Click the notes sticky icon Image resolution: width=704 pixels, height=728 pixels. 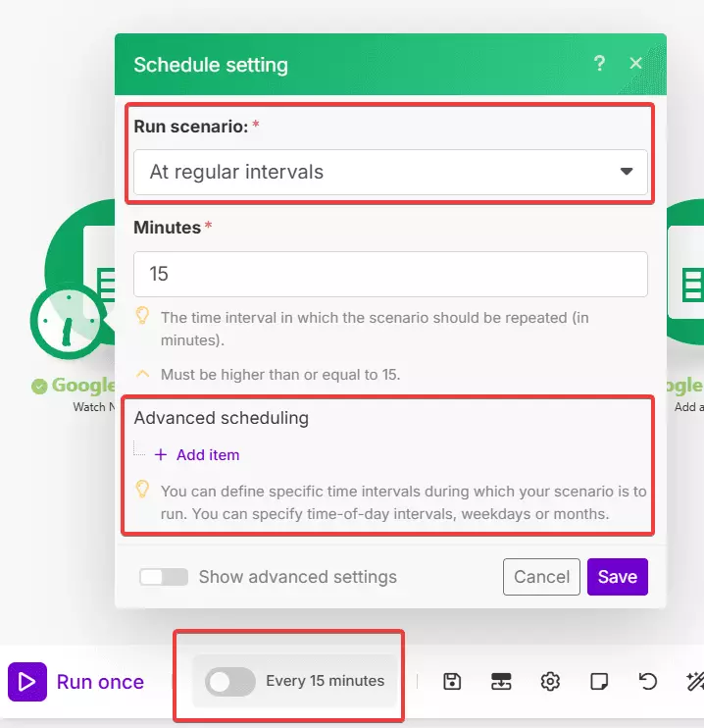(x=599, y=682)
